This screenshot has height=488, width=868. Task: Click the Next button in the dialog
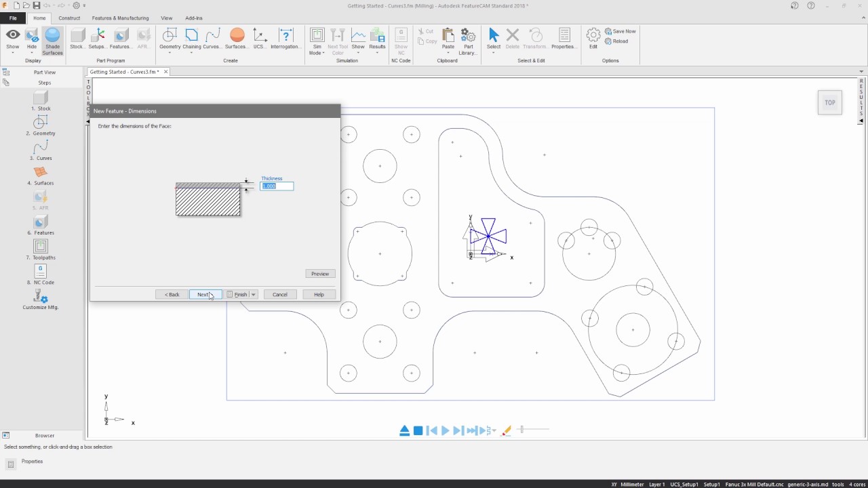[205, 295]
